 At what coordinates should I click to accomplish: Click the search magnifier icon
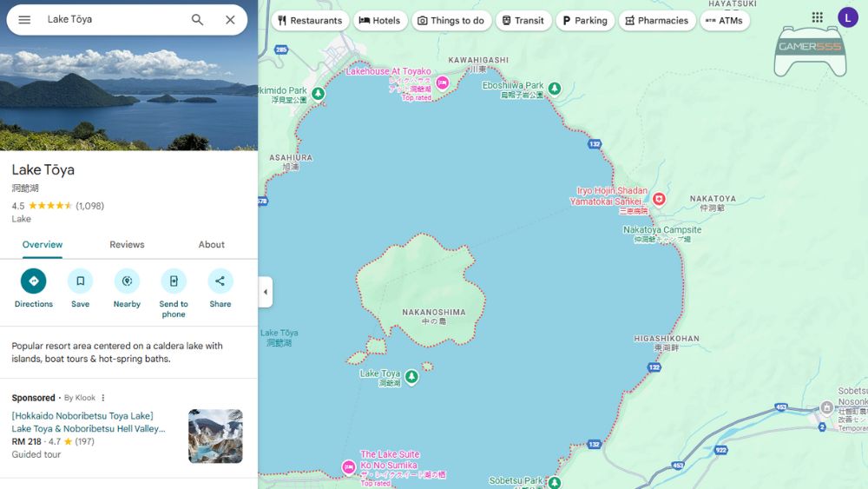point(197,20)
